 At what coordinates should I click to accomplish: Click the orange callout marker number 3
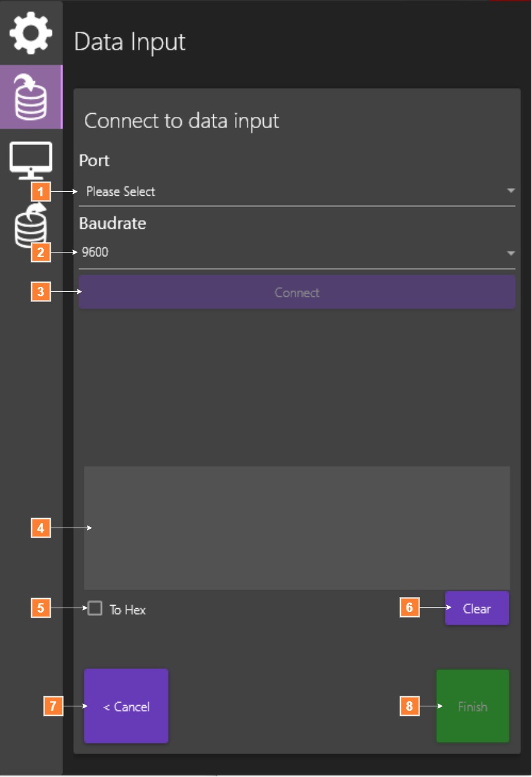coord(41,292)
